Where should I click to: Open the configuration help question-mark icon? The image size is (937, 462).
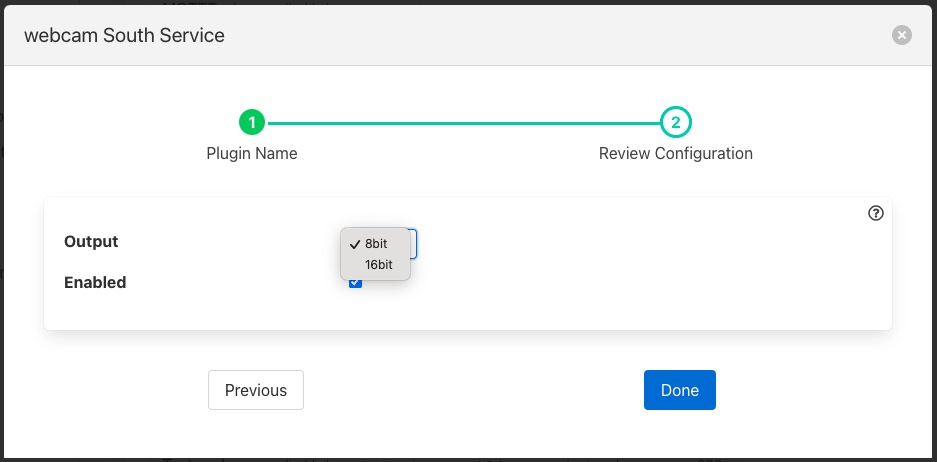876,213
